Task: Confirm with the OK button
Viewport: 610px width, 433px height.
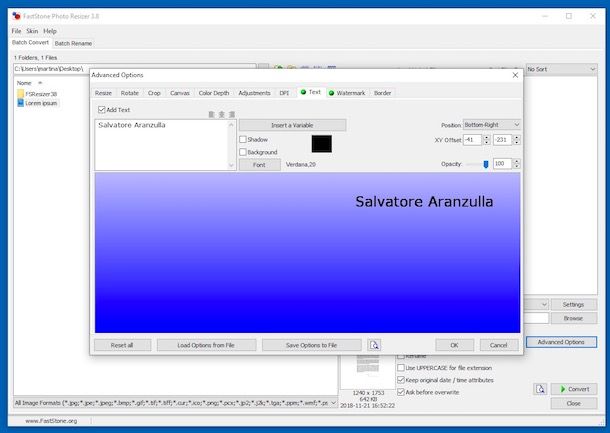Action: click(454, 345)
